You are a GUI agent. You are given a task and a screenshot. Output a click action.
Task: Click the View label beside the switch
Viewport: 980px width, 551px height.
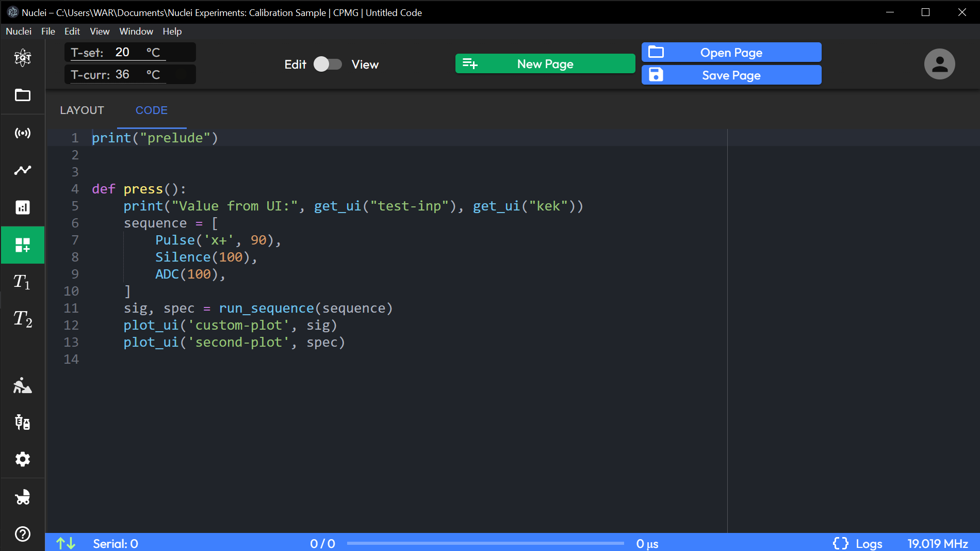point(365,64)
